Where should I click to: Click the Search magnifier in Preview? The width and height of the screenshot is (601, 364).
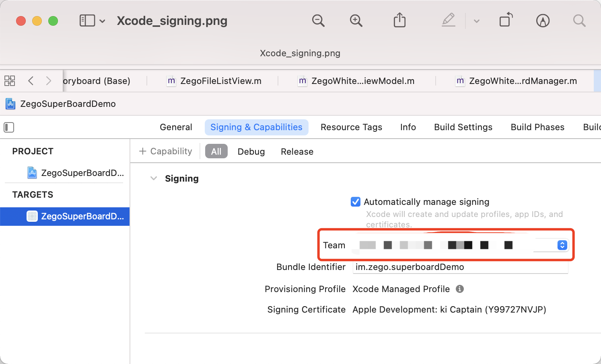point(579,20)
